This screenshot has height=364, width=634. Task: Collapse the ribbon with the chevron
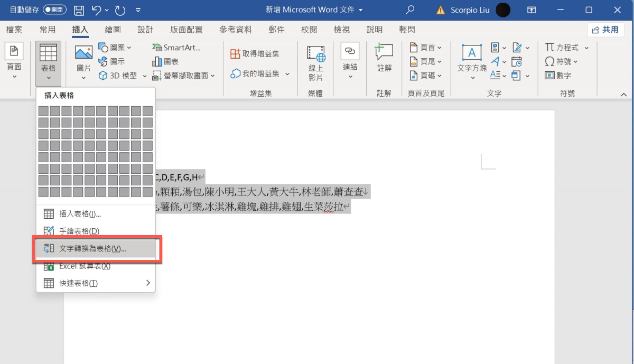[624, 95]
